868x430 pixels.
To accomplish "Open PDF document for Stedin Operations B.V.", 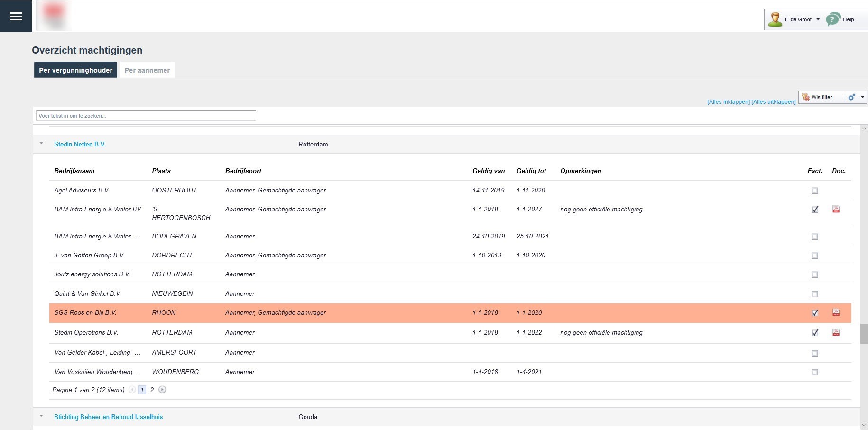I will click(x=836, y=332).
